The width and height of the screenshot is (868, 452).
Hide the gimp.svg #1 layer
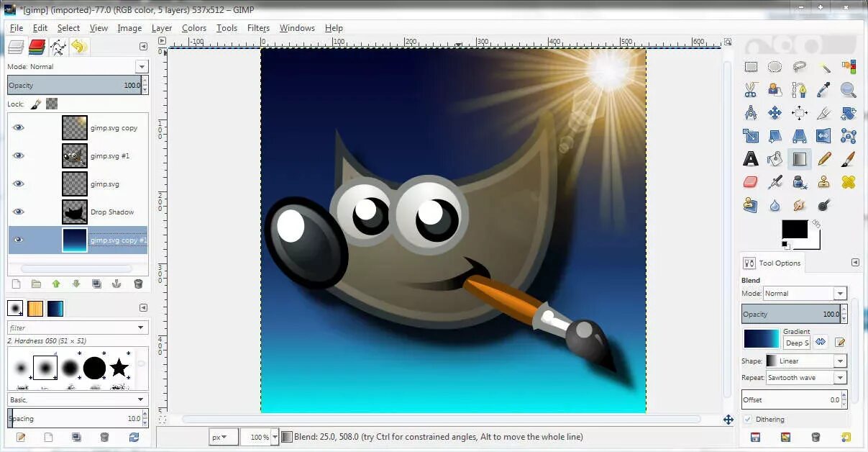(x=19, y=155)
